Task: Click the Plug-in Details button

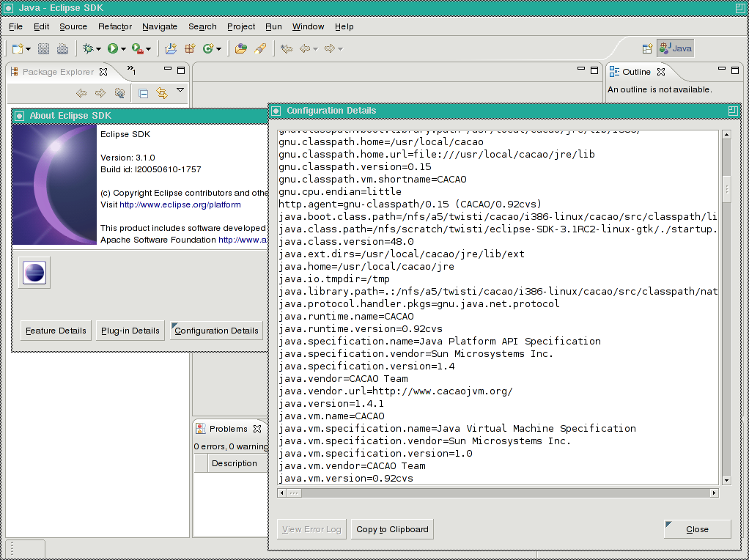Action: click(x=130, y=331)
